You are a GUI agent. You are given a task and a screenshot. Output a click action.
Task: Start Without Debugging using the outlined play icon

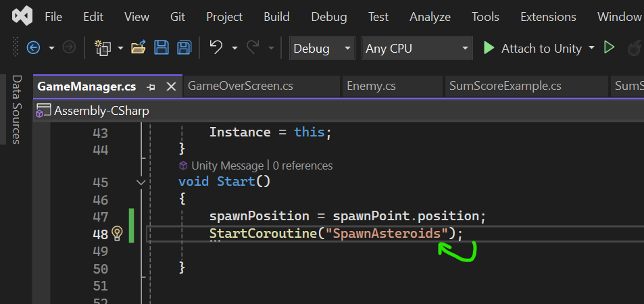(x=609, y=48)
